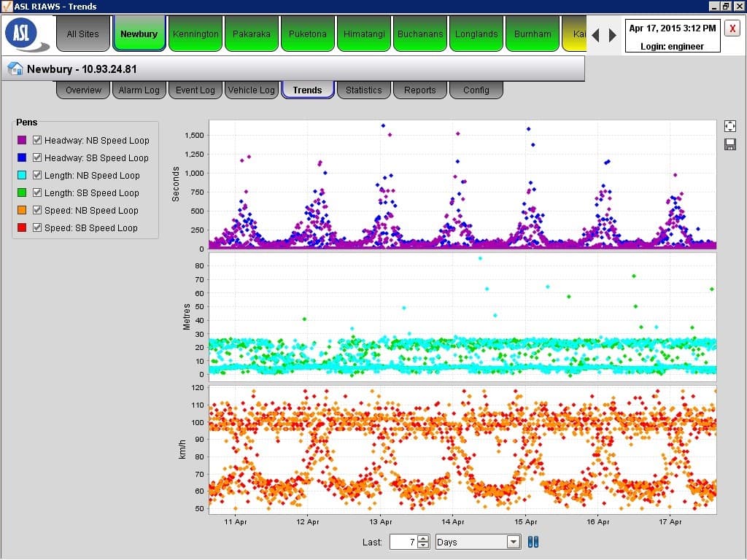Disable Speed: SB Speed Loop pen

point(37,227)
